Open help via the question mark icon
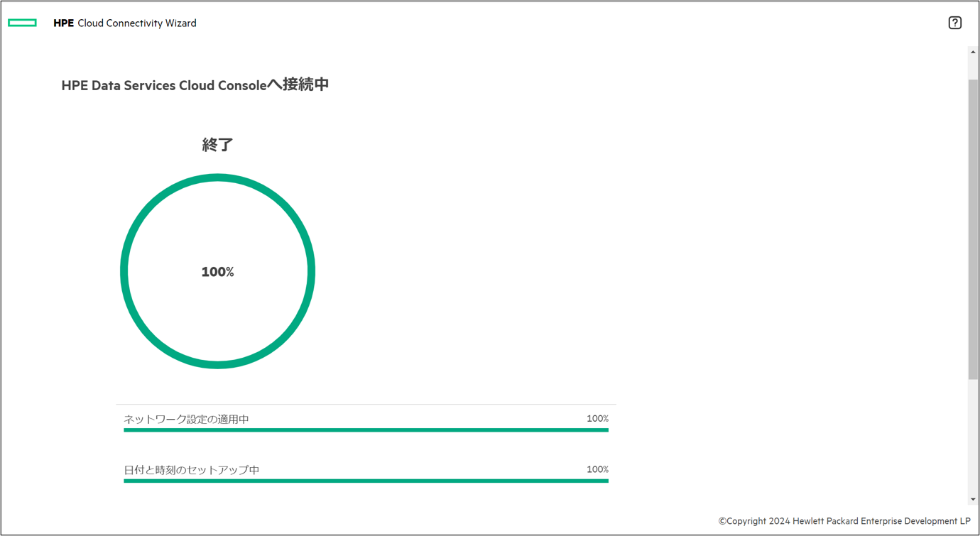 coord(954,23)
